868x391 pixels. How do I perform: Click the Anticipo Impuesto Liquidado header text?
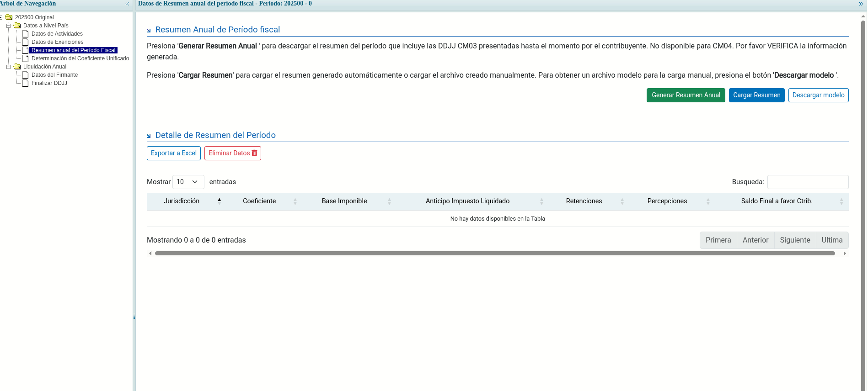click(x=467, y=201)
